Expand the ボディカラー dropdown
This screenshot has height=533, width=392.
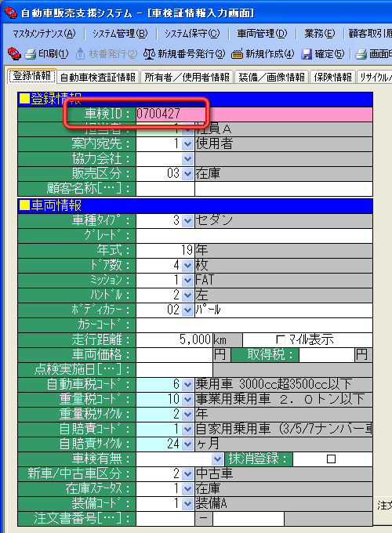pyautogui.click(x=187, y=310)
